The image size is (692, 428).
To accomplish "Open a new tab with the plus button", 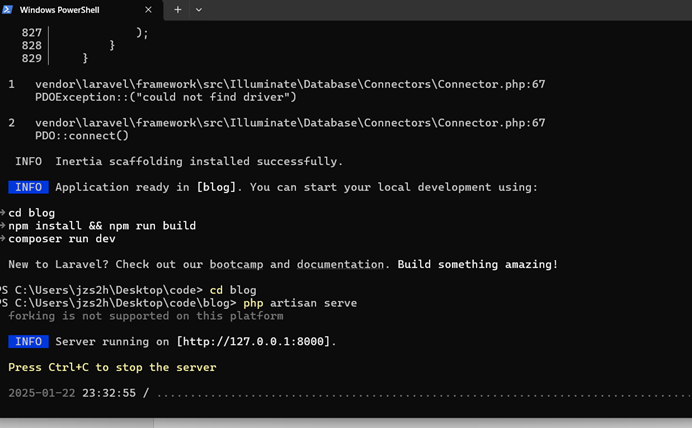I will coord(177,10).
